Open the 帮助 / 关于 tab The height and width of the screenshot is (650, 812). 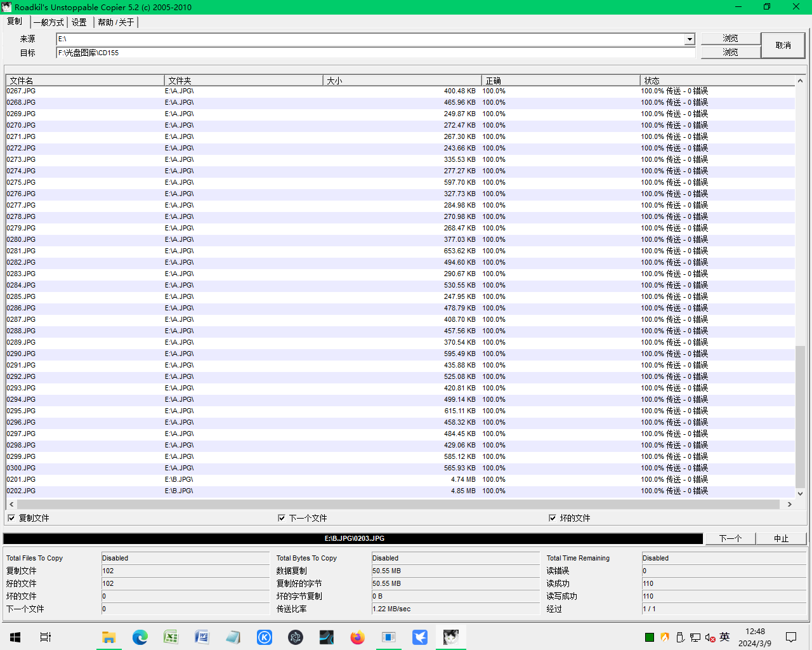pos(116,22)
